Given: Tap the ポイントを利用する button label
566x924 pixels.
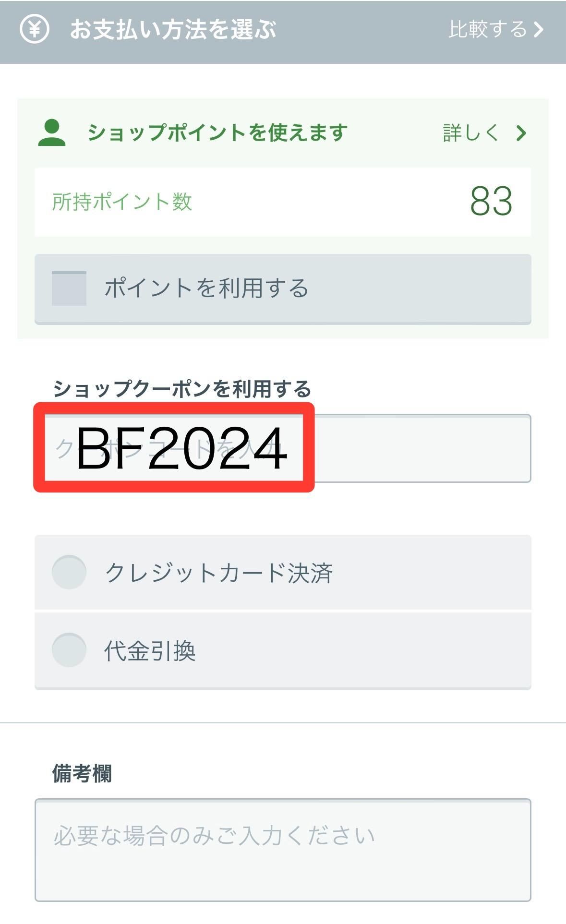Looking at the screenshot, I should (206, 288).
